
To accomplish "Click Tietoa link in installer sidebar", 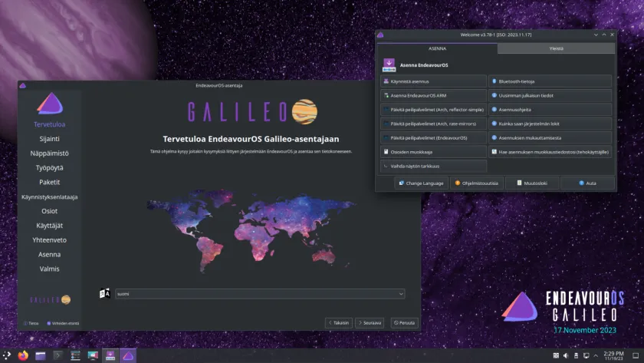I will (x=31, y=324).
